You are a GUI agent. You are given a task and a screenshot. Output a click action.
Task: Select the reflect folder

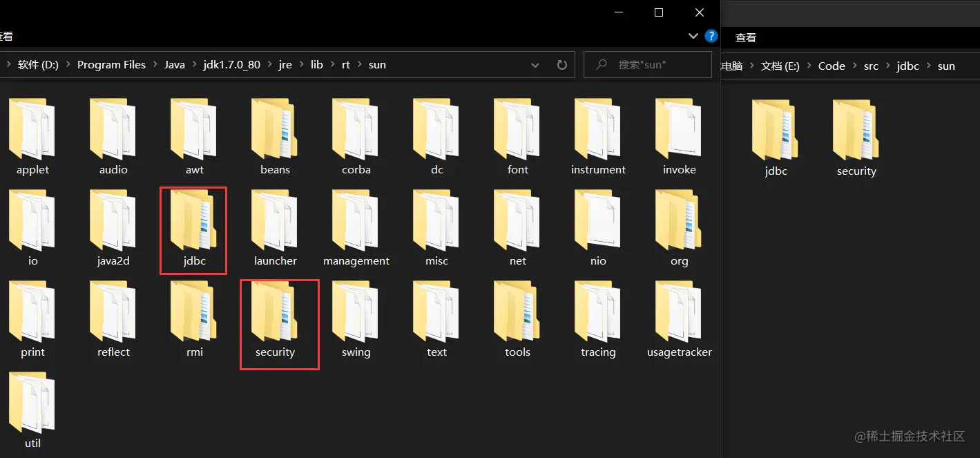pyautogui.click(x=113, y=319)
